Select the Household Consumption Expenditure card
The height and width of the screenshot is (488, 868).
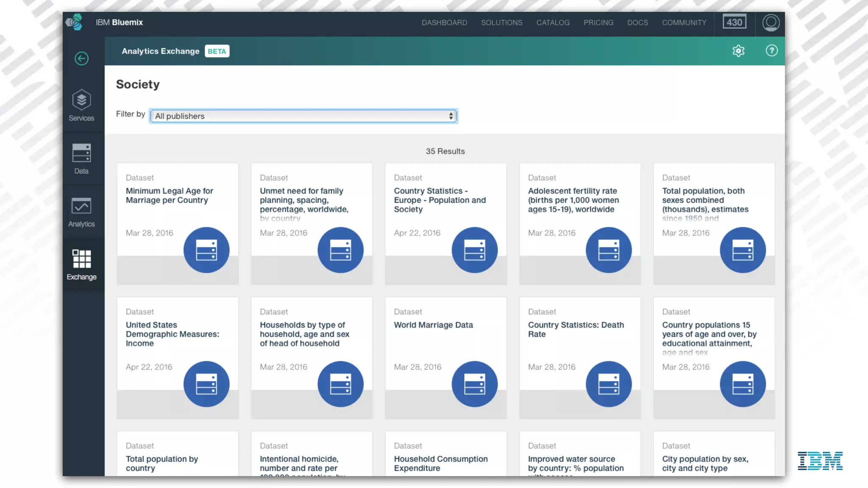point(440,463)
